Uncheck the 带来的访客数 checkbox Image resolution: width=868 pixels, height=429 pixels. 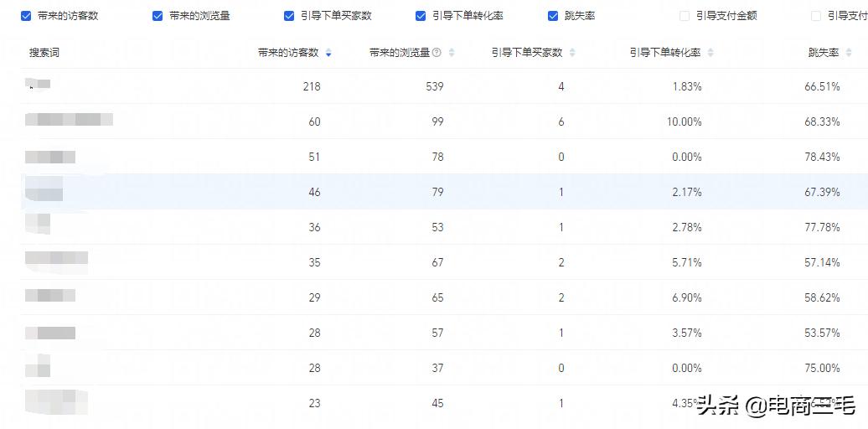(x=26, y=16)
